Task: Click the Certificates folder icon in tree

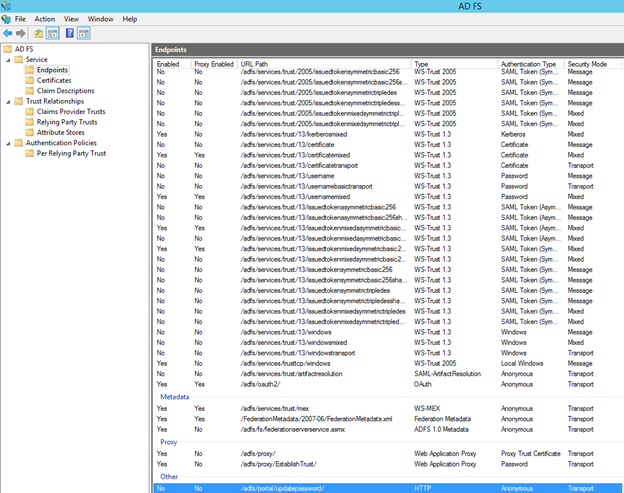Action: (29, 80)
